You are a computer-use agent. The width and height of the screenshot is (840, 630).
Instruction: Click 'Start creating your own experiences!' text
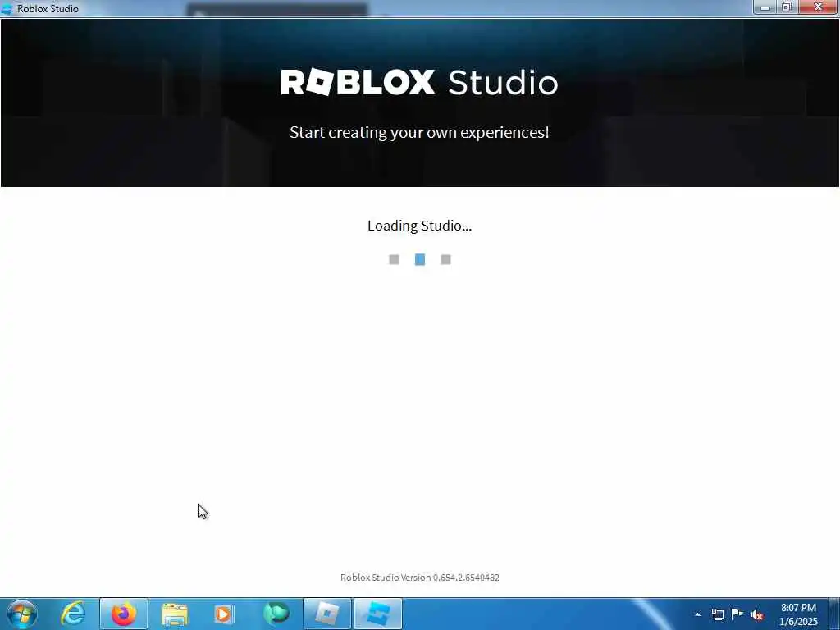(x=419, y=132)
